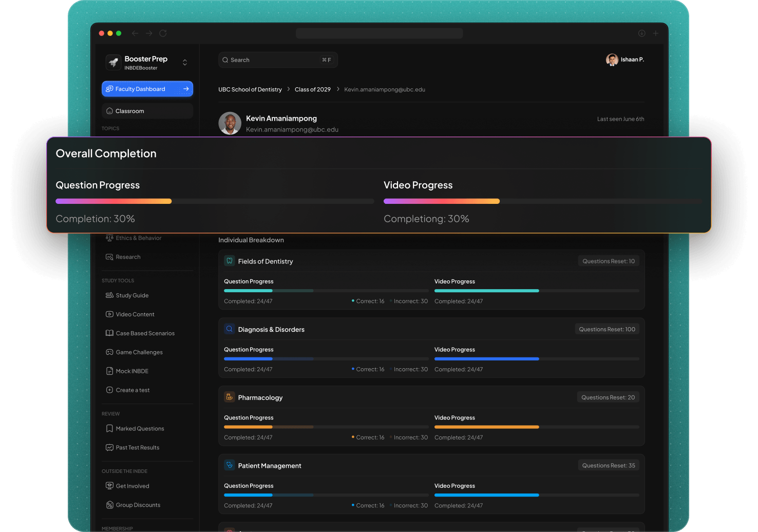Click Fields of Dentistry Question Progress bar
The width and height of the screenshot is (758, 532).
pos(326,291)
